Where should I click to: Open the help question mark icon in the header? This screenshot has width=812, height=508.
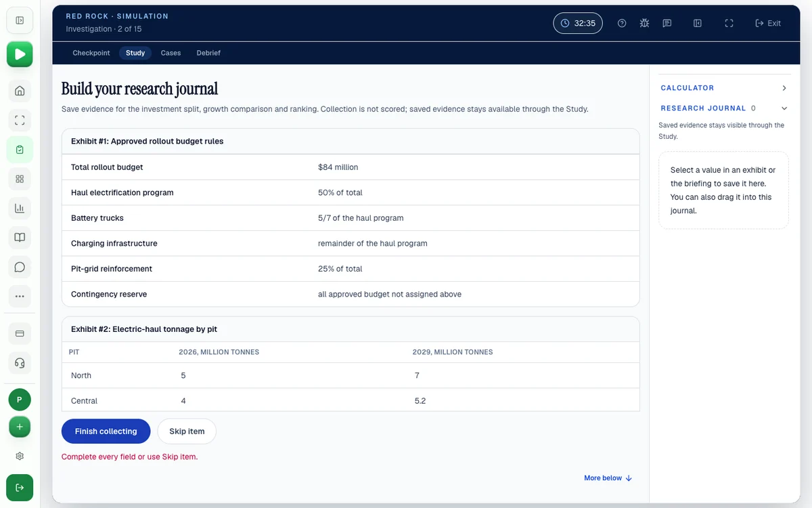point(622,23)
